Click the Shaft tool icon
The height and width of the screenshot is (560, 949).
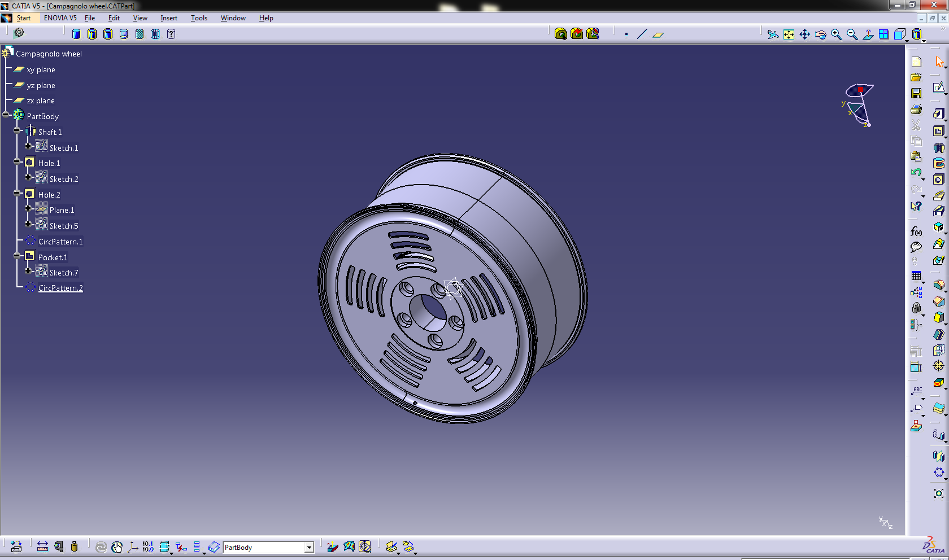pos(938,148)
